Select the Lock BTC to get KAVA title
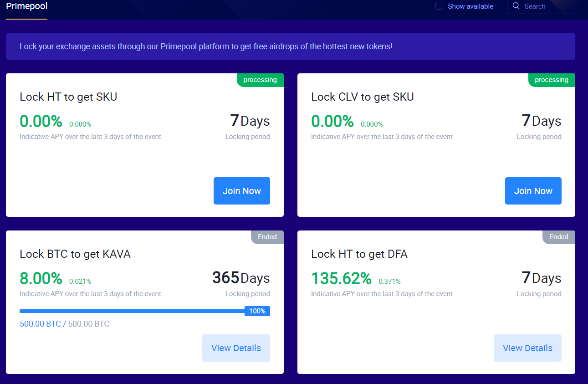This screenshot has height=384, width=588. (75, 254)
